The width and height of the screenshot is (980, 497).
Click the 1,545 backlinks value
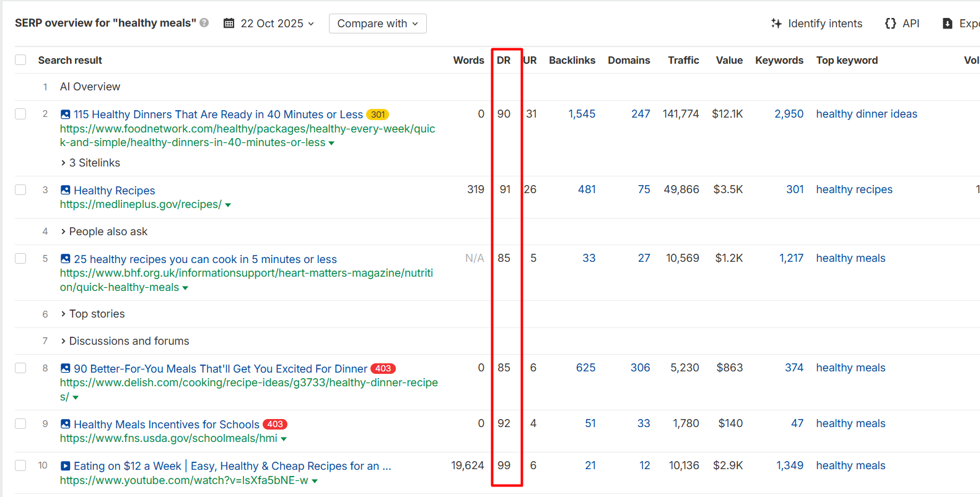point(582,114)
